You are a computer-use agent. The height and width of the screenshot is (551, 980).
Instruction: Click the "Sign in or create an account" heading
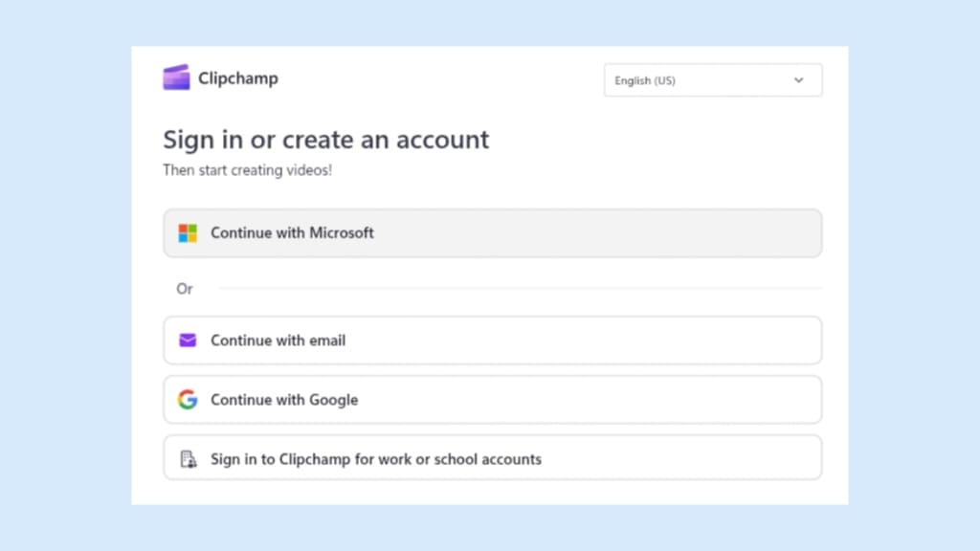coord(325,140)
